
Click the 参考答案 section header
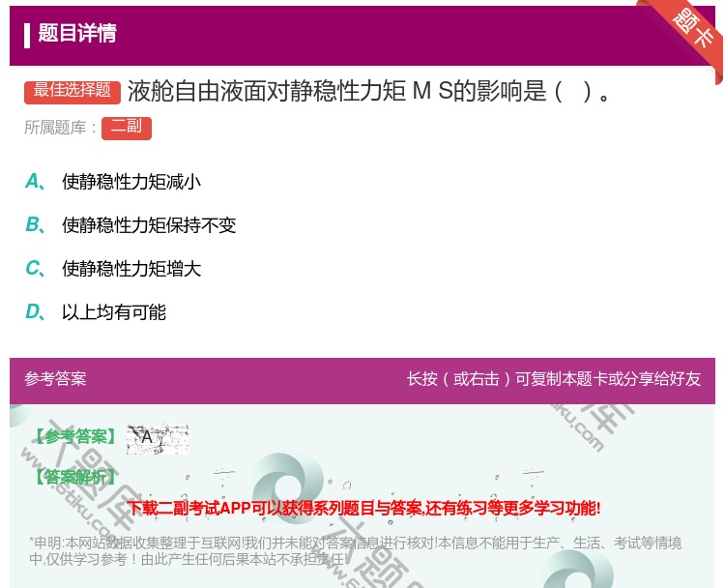[55, 379]
